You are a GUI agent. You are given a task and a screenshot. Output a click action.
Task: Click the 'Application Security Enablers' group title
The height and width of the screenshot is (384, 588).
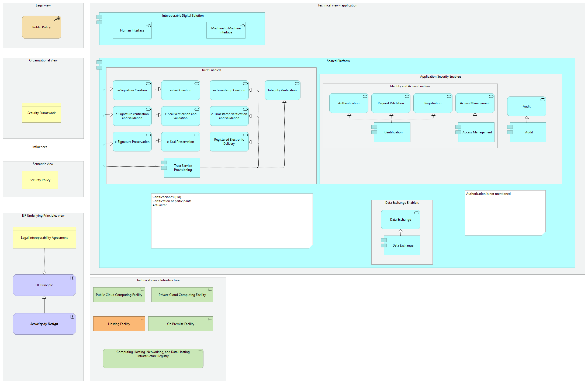coord(441,77)
